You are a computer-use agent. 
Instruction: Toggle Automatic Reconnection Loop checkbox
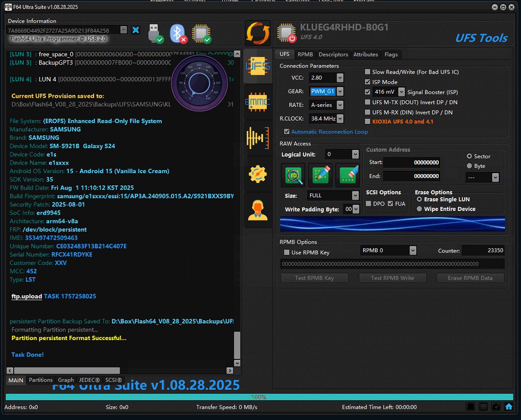click(287, 131)
